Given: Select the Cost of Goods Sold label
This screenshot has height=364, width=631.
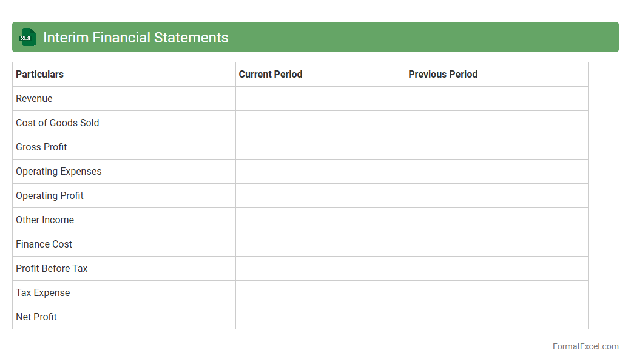Looking at the screenshot, I should pos(57,123).
